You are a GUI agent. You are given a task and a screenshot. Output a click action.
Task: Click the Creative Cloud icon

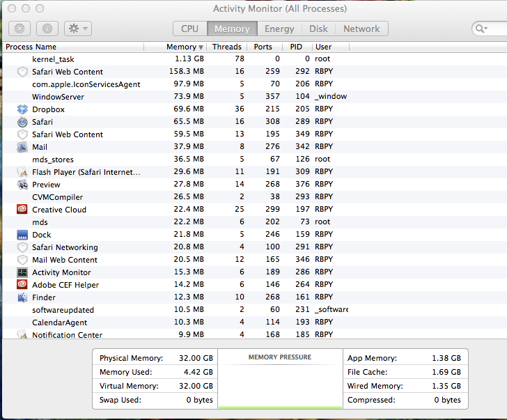(x=22, y=210)
